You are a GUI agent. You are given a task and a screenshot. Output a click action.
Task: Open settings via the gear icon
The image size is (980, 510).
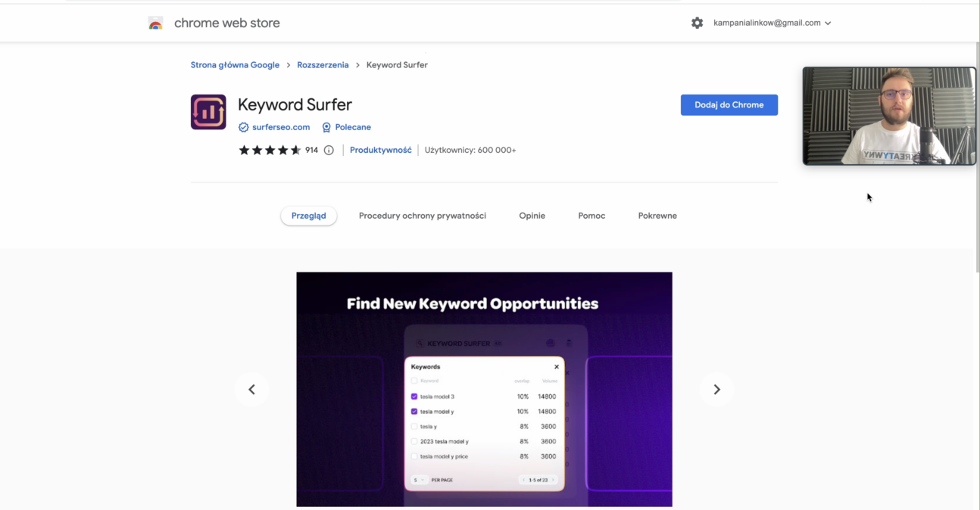[697, 23]
